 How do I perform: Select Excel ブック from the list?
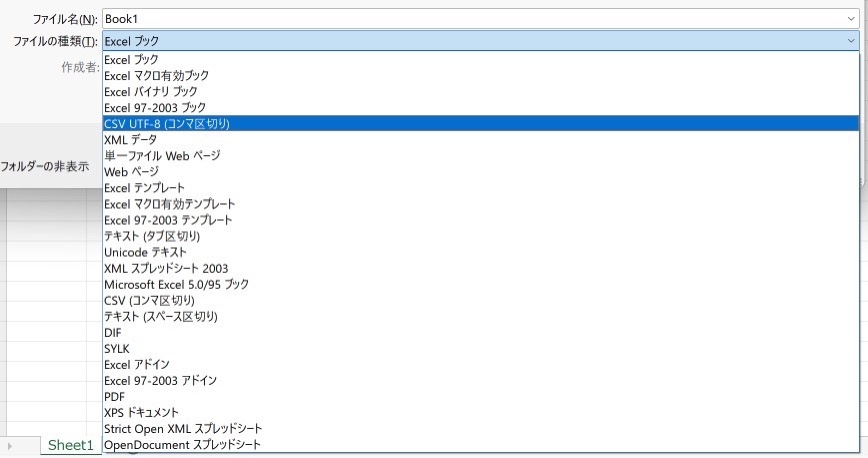coord(480,59)
